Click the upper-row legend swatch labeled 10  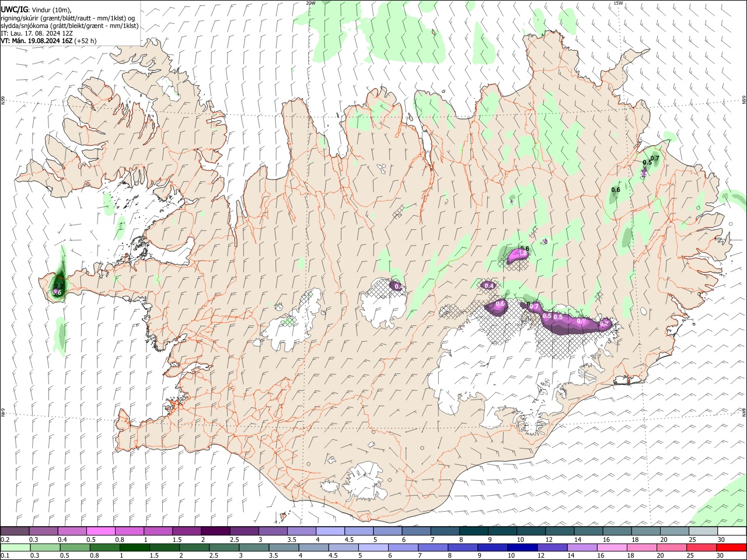point(531,531)
